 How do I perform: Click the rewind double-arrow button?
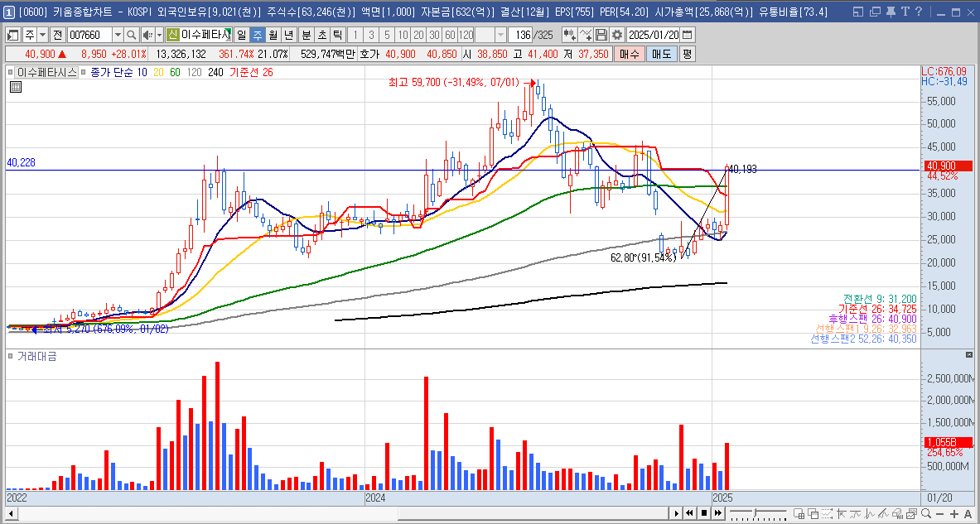pos(690,513)
